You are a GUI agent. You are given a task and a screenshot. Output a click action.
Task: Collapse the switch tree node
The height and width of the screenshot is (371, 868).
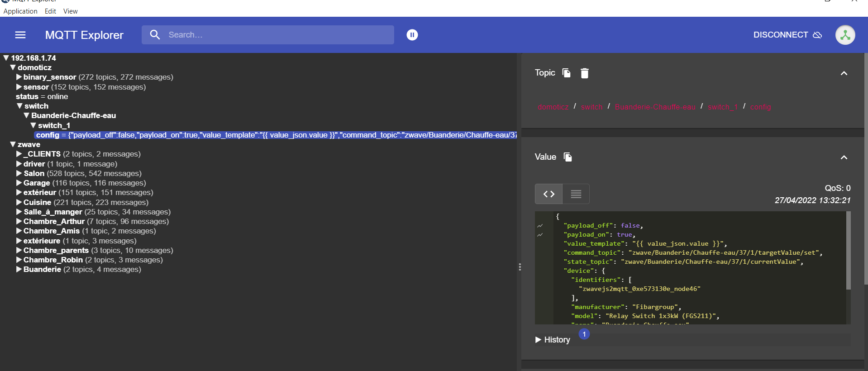point(19,106)
